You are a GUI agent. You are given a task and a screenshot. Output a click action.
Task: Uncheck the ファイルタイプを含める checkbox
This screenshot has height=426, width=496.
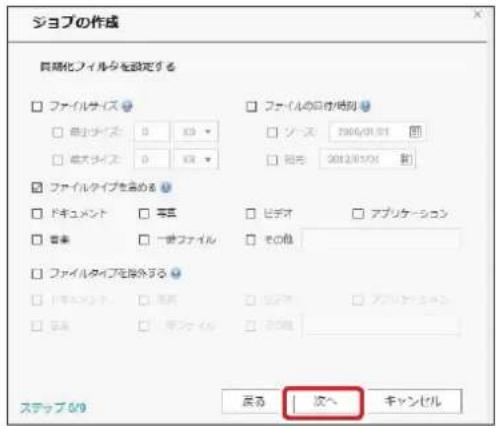[x=37, y=188]
